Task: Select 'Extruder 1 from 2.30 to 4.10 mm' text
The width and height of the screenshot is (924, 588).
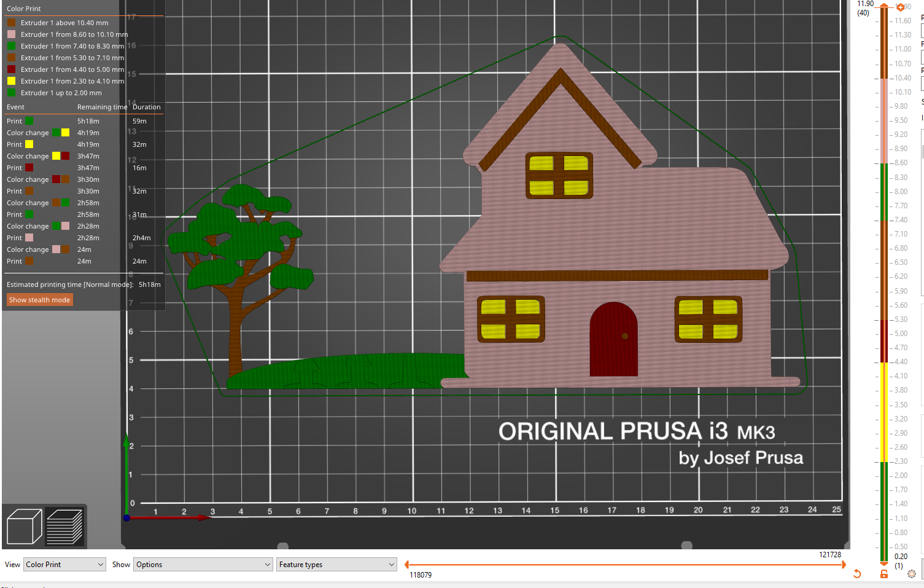Action: (72, 81)
